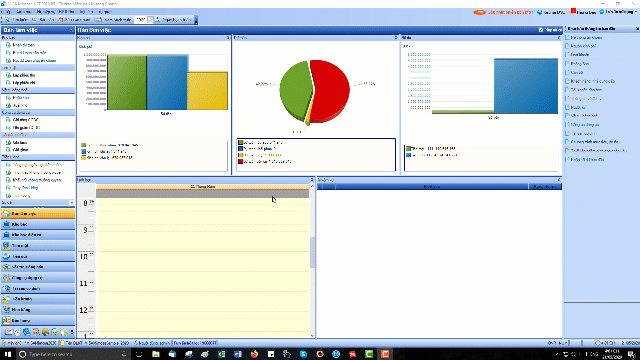Screen dimensions: 640x360
Task: Open File Explorer from the Windows taskbar
Action: (156, 354)
